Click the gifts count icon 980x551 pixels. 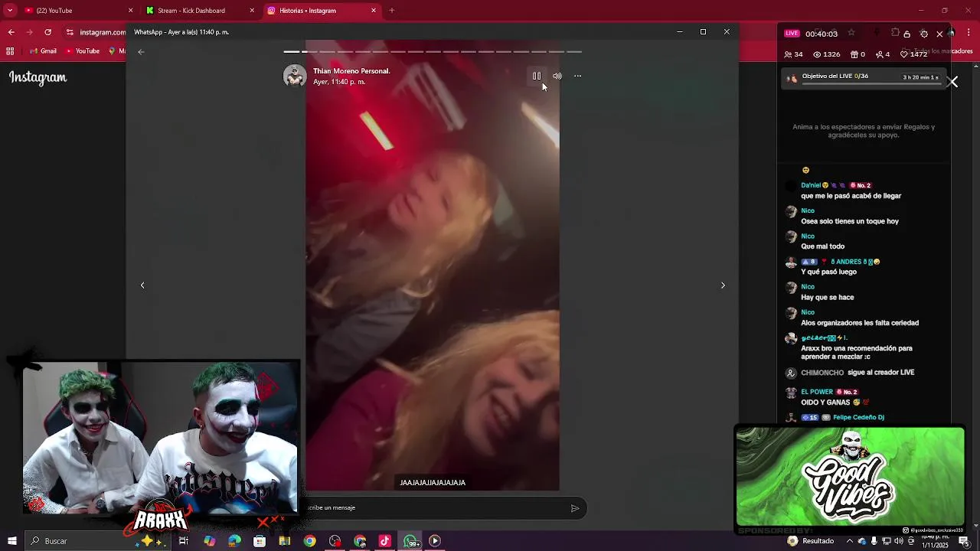point(854,54)
